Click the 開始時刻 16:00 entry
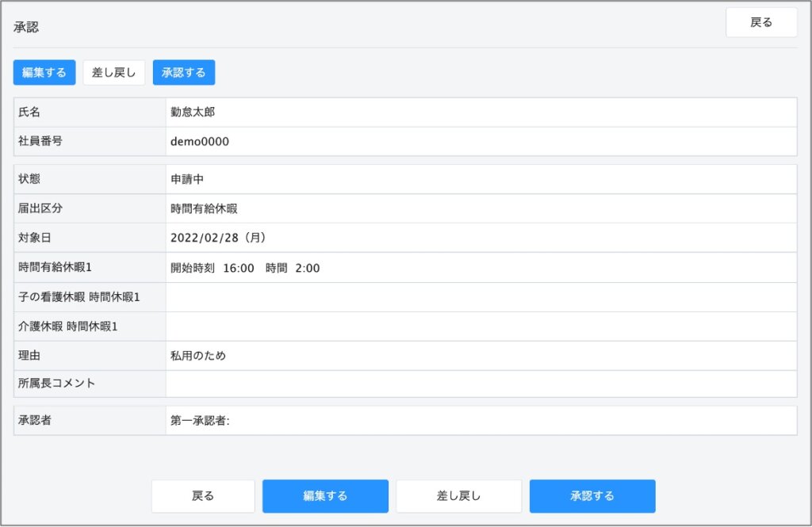This screenshot has height=527, width=812. (x=213, y=268)
